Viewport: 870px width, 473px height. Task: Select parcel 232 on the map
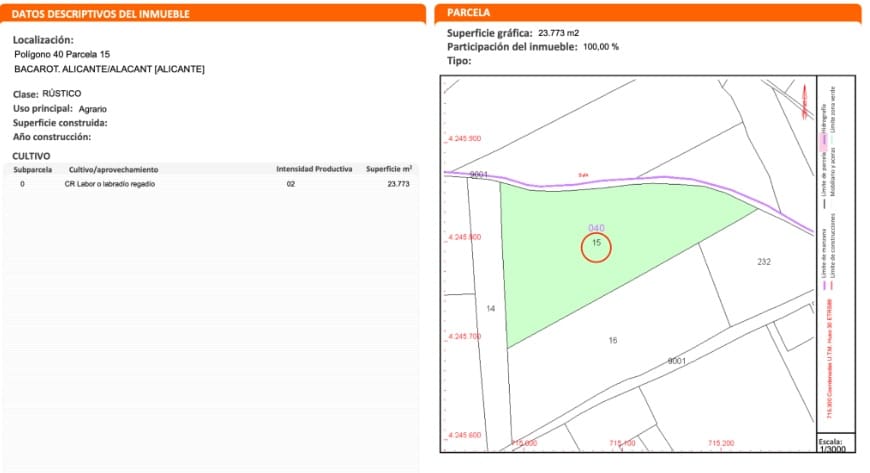[764, 262]
